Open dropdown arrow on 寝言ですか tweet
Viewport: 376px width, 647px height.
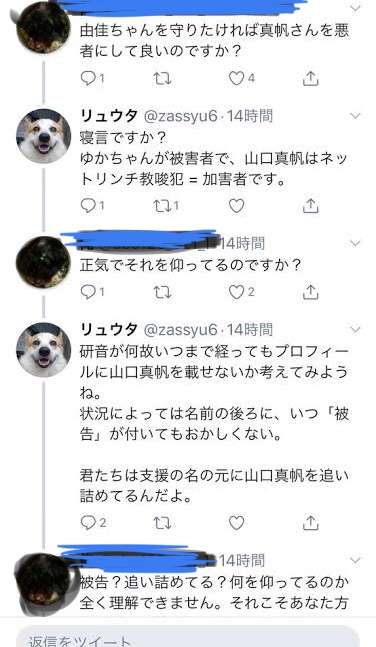pos(355,116)
